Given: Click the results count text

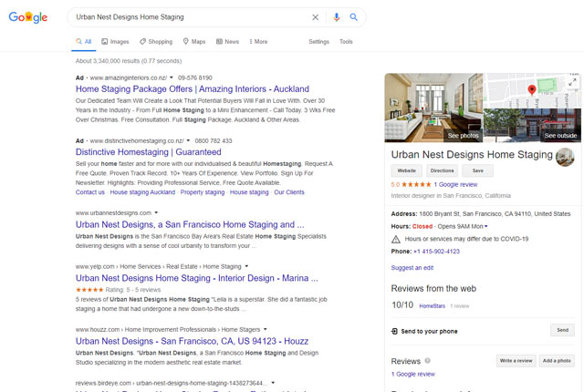Looking at the screenshot, I should point(129,61).
